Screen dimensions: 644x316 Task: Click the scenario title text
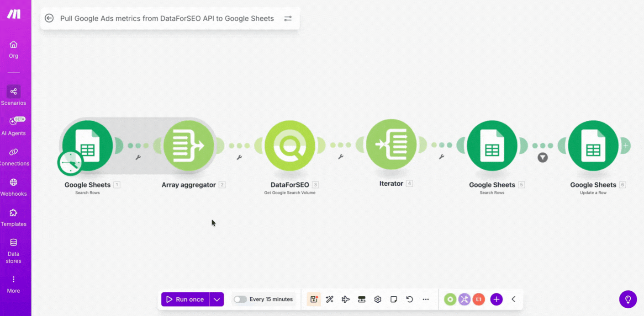[x=167, y=18]
